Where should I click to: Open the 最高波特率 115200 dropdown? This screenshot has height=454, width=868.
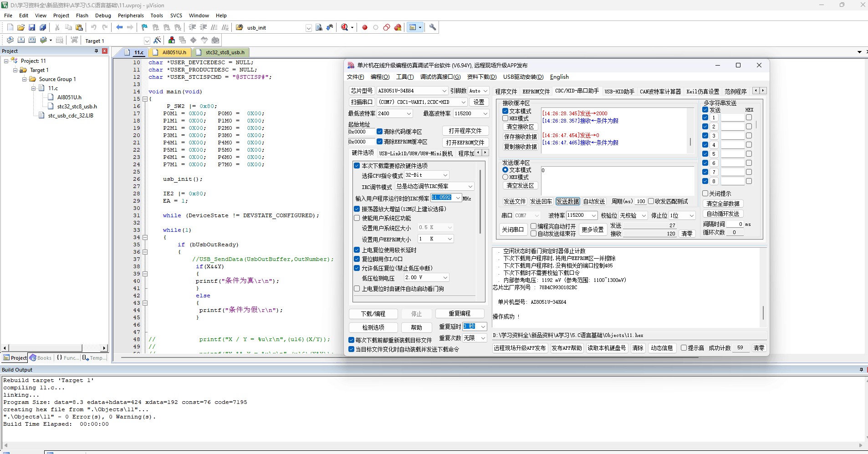coord(485,113)
